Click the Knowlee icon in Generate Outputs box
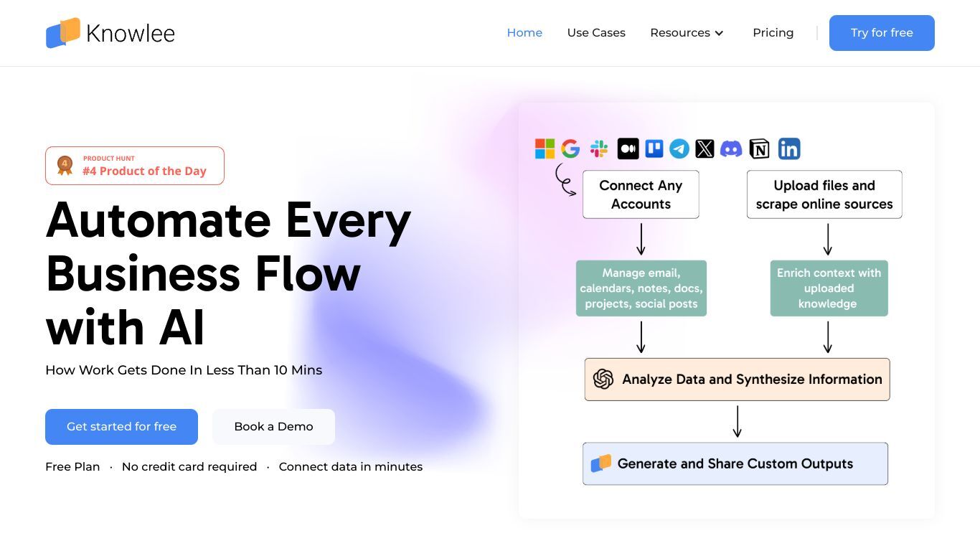Image resolution: width=980 pixels, height=551 pixels. (x=601, y=463)
